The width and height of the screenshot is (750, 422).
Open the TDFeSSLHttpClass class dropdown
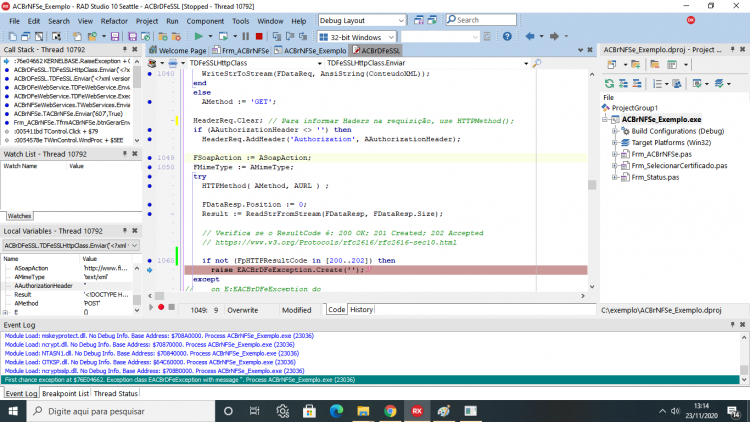coord(320,63)
